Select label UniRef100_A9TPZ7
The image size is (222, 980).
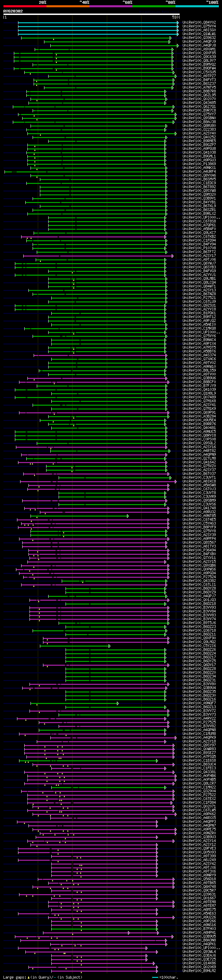(x=199, y=76)
